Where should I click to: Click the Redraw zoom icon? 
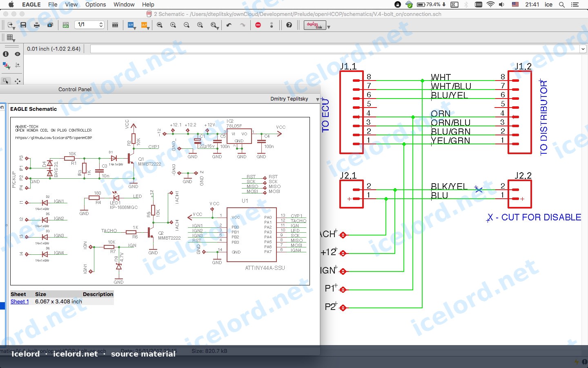pos(200,25)
